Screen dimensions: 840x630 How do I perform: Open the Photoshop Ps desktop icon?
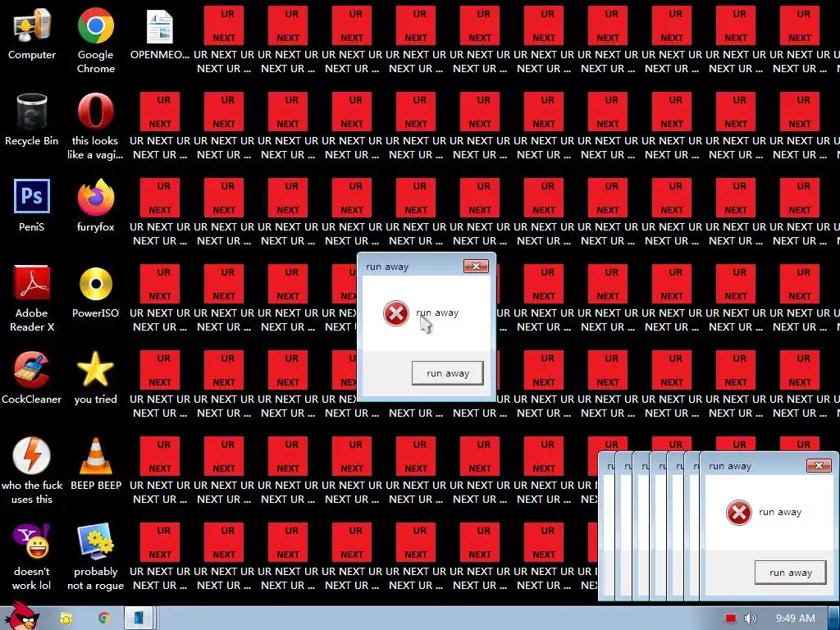(x=32, y=206)
